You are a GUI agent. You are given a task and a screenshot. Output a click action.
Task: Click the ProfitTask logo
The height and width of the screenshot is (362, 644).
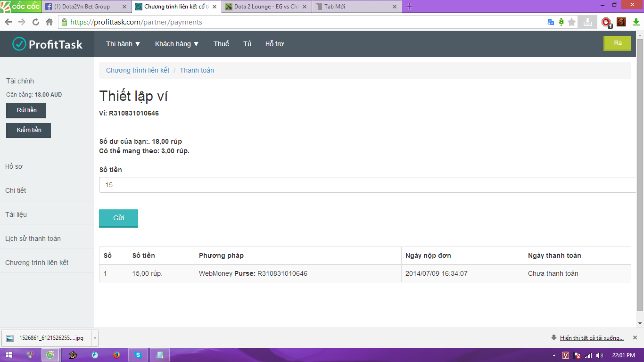pos(47,44)
